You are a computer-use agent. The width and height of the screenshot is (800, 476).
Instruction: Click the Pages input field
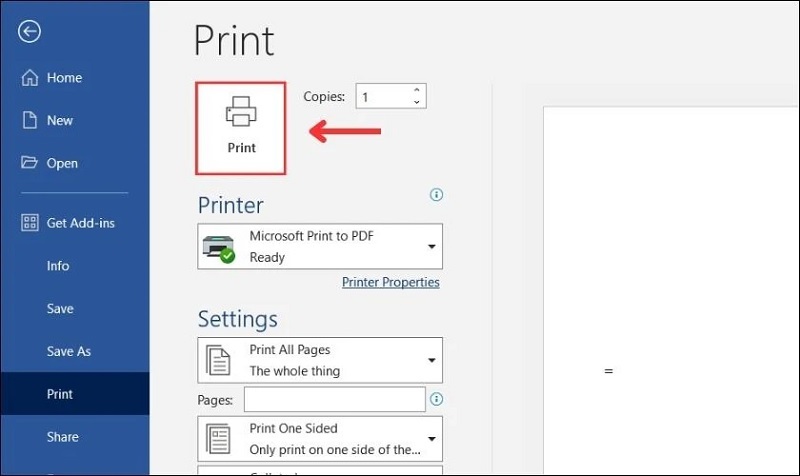(x=335, y=399)
